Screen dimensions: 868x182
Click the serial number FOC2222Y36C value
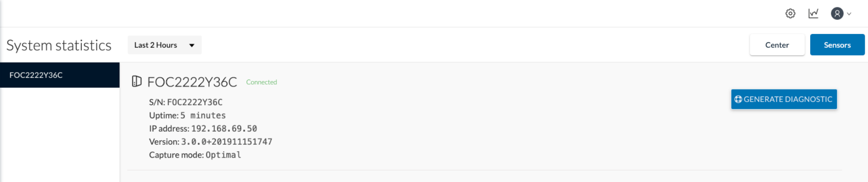click(x=195, y=102)
